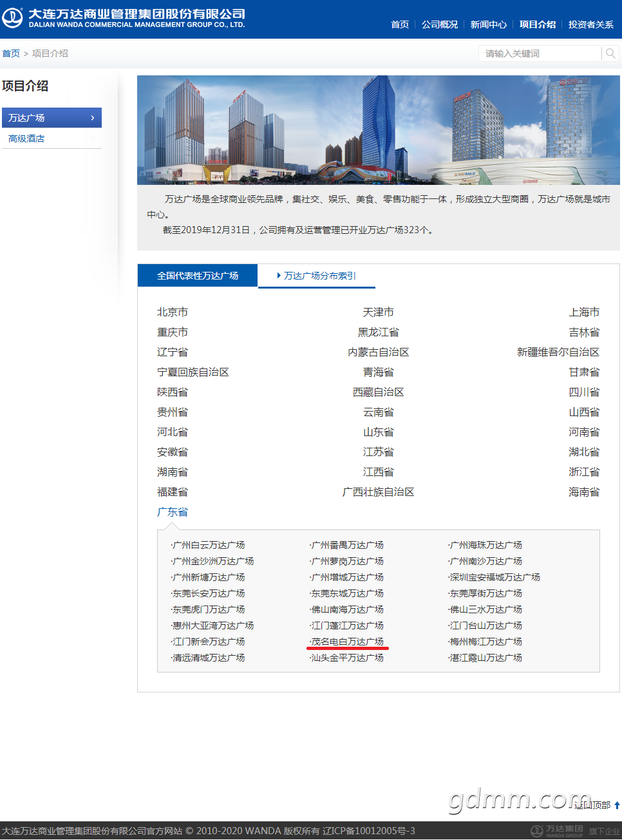Open 福建省 list
This screenshot has height=840, width=622.
tap(173, 492)
